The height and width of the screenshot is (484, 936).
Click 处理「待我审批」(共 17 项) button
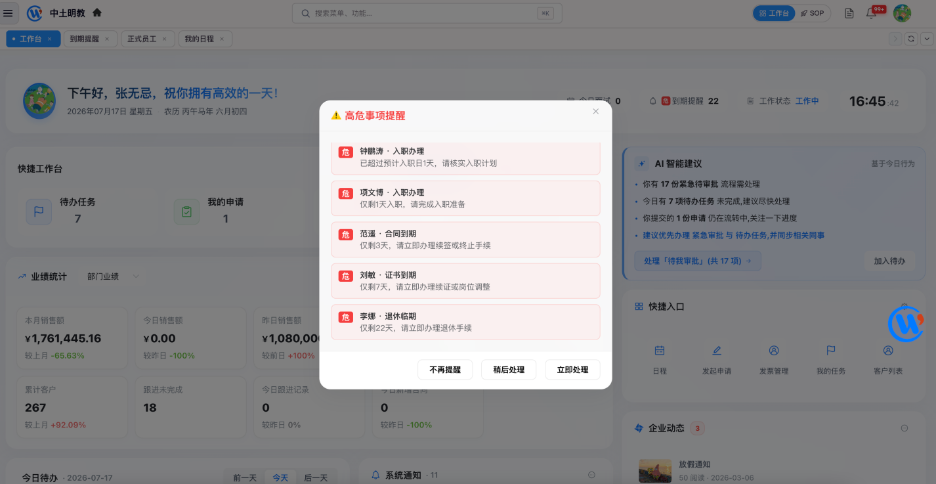tap(697, 261)
